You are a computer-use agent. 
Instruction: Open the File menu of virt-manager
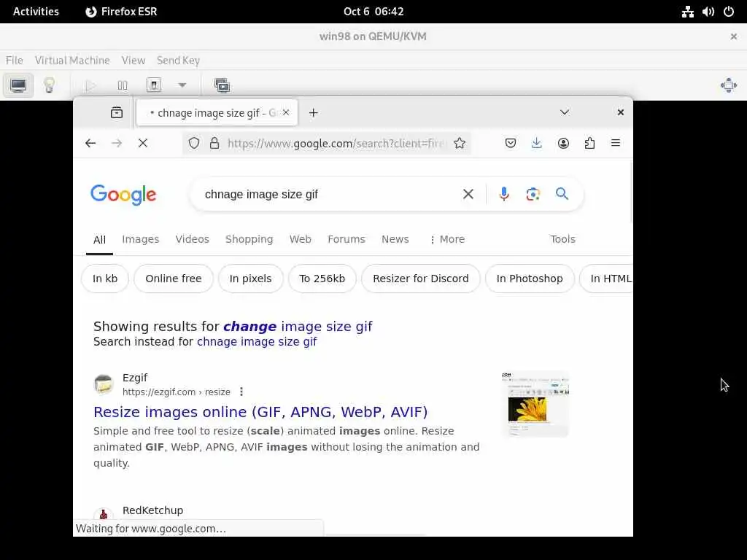pyautogui.click(x=15, y=61)
